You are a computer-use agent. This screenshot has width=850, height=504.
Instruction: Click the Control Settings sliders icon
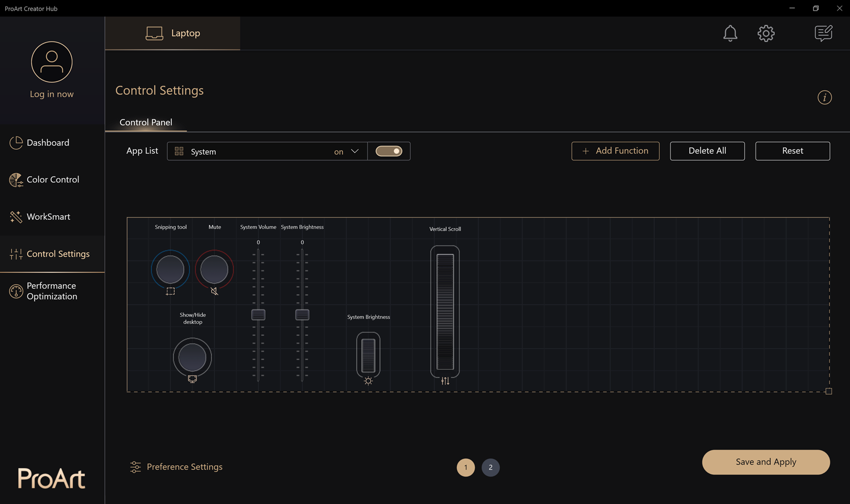pyautogui.click(x=16, y=254)
